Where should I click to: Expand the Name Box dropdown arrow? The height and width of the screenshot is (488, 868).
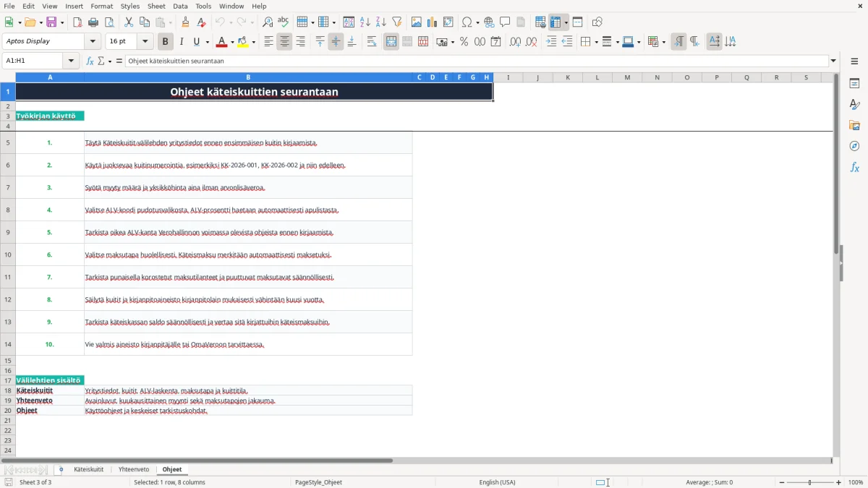(x=72, y=61)
